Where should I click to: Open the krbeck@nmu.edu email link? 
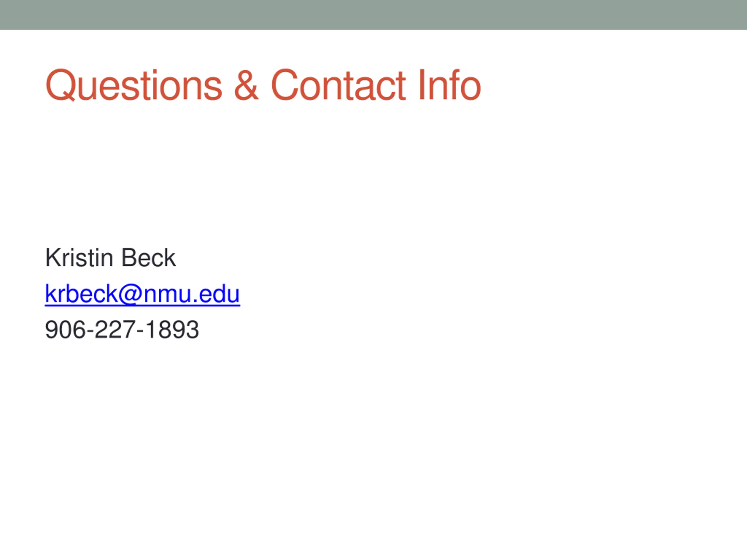click(x=142, y=294)
